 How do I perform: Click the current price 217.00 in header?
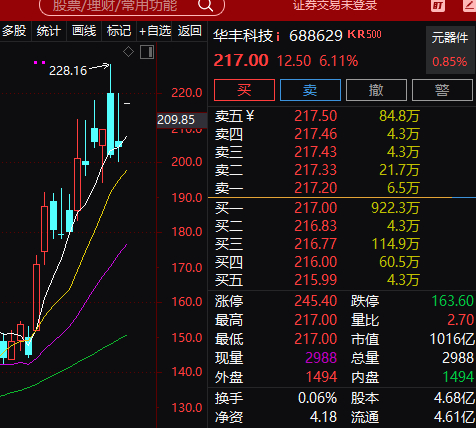pos(241,61)
